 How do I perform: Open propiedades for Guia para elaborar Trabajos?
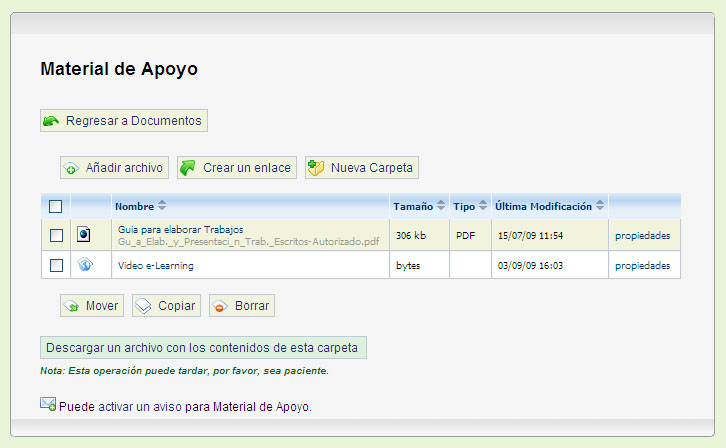point(642,236)
